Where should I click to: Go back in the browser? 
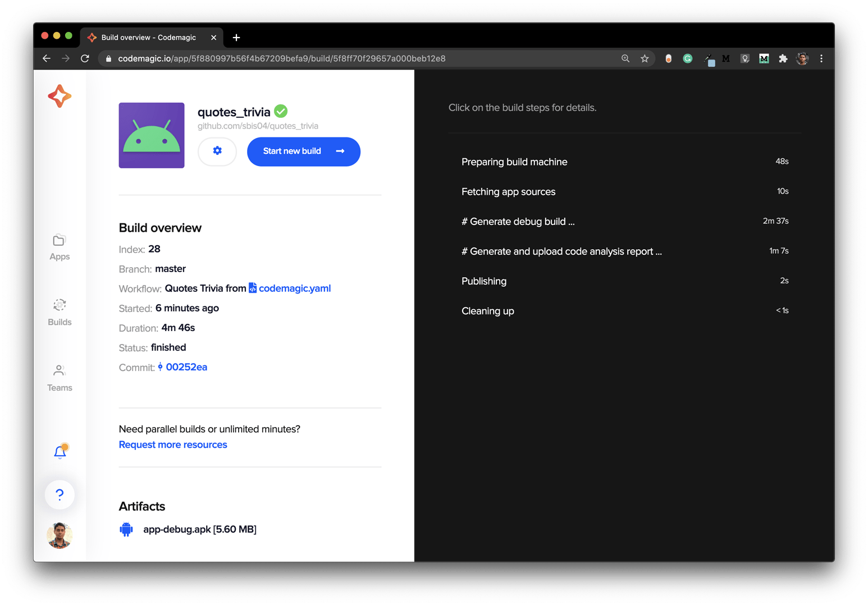(47, 58)
